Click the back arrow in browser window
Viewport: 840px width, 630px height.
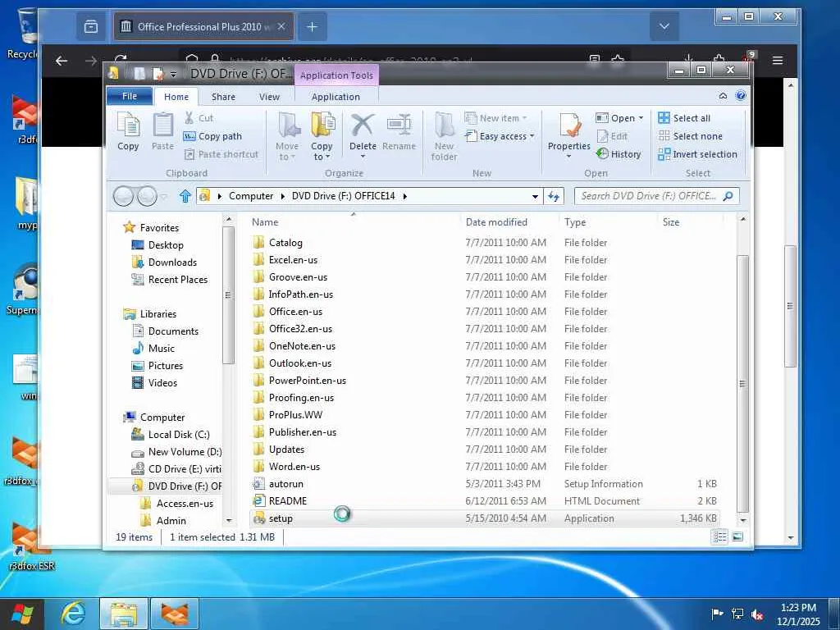(x=62, y=61)
